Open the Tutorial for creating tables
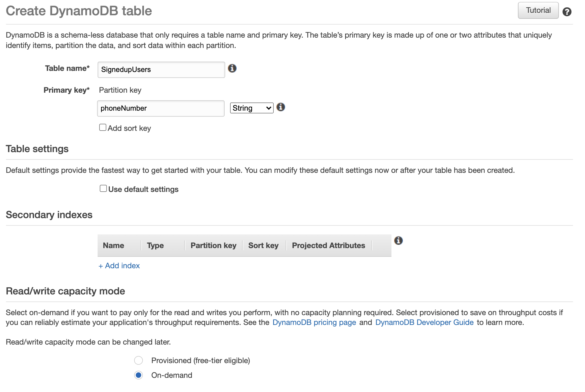 pos(538,10)
